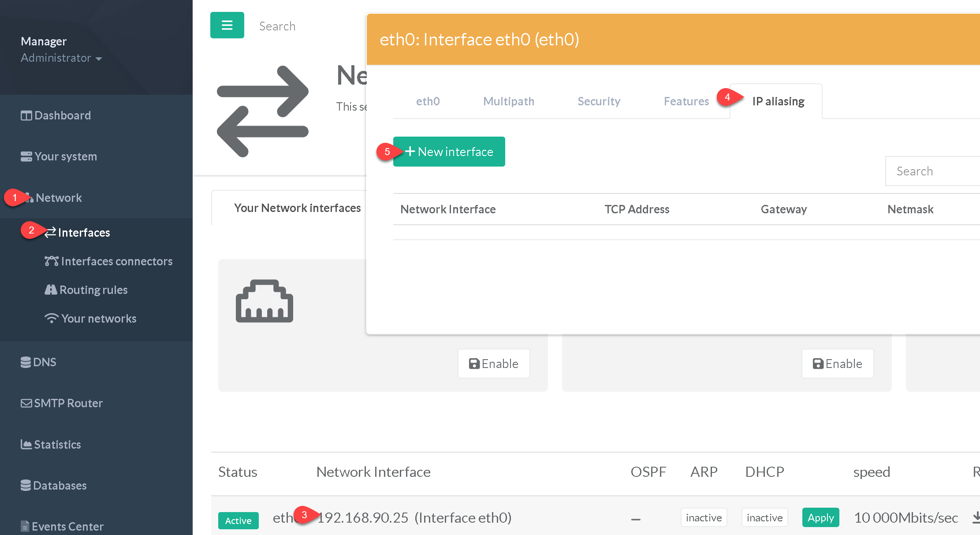This screenshot has width=980, height=535.
Task: Open the Administrator dropdown menu
Action: pos(61,58)
